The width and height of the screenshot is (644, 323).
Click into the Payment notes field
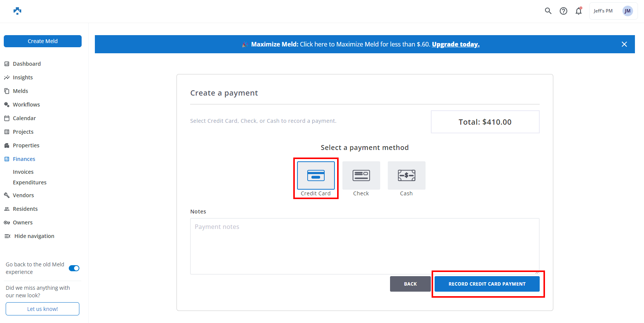(x=365, y=246)
